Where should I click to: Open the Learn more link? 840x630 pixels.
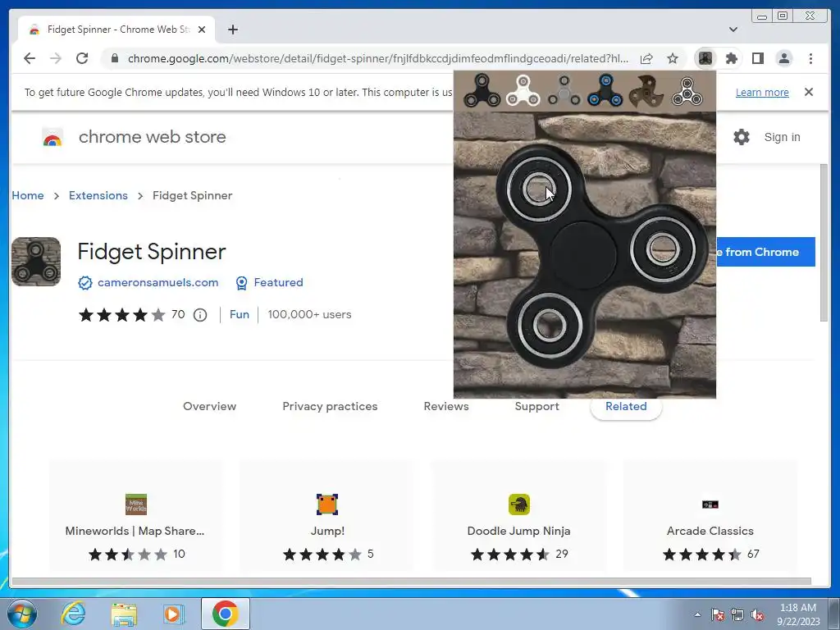click(x=762, y=92)
